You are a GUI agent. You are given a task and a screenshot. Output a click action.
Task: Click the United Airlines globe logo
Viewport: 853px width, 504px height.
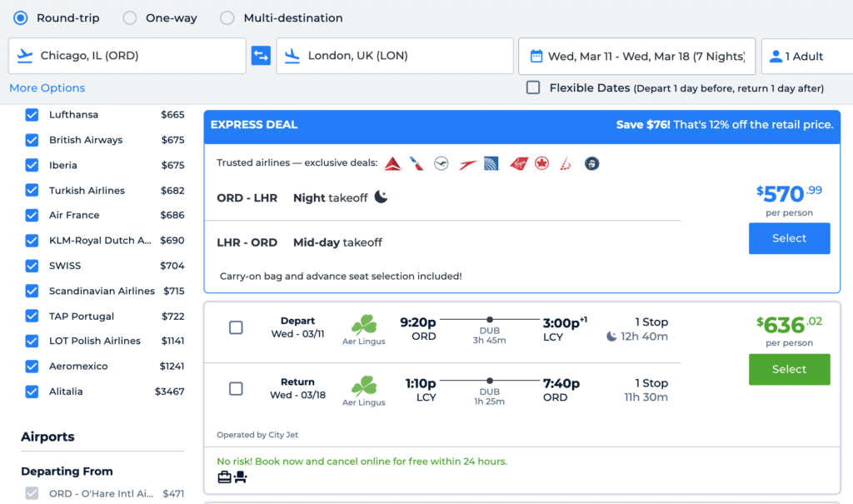(491, 163)
